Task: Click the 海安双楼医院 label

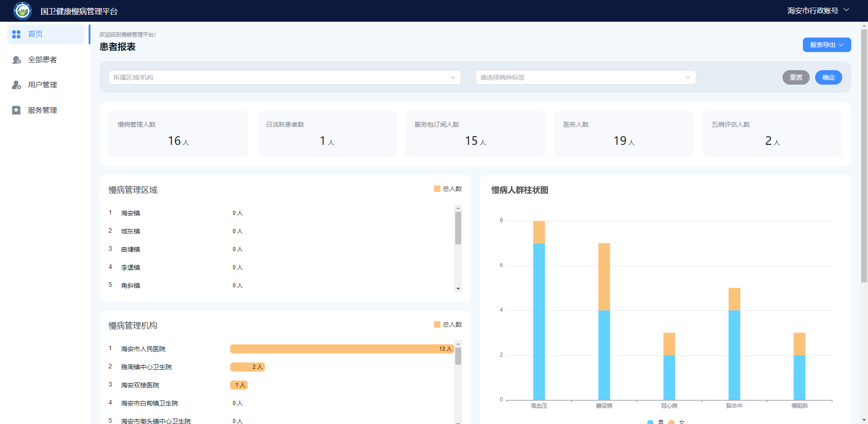Action: [140, 385]
